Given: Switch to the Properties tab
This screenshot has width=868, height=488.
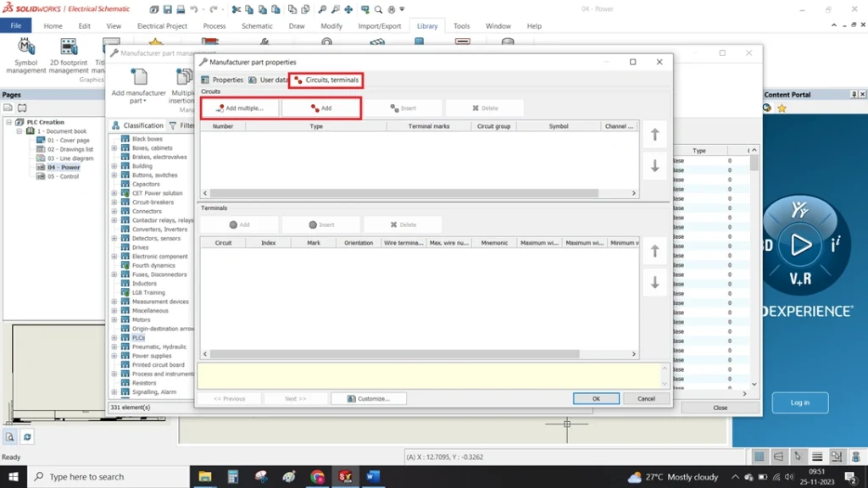Looking at the screenshot, I should click(222, 80).
